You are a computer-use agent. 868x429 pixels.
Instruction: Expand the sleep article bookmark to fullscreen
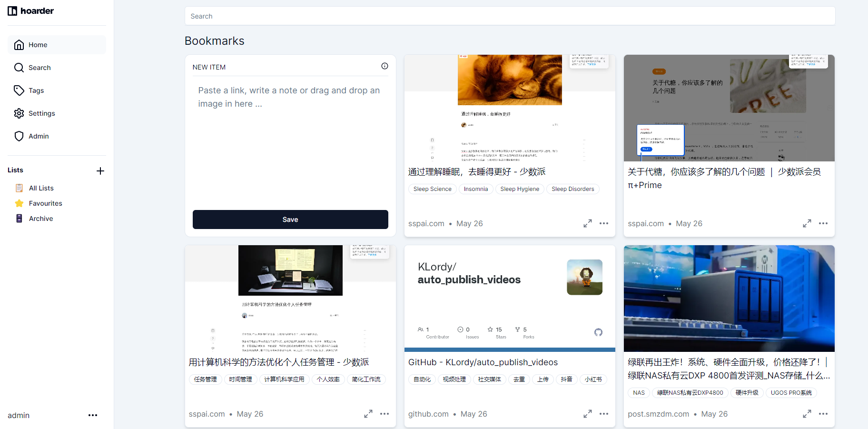(x=588, y=223)
